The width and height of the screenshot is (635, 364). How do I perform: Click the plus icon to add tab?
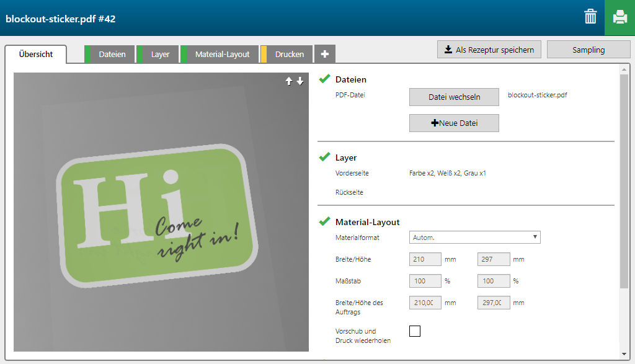(x=325, y=54)
